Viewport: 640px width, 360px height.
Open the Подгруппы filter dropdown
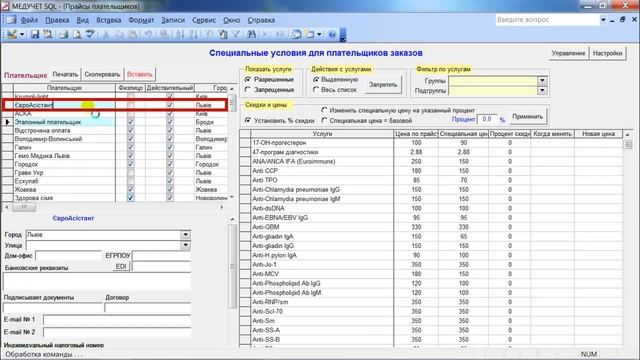[x=542, y=90]
